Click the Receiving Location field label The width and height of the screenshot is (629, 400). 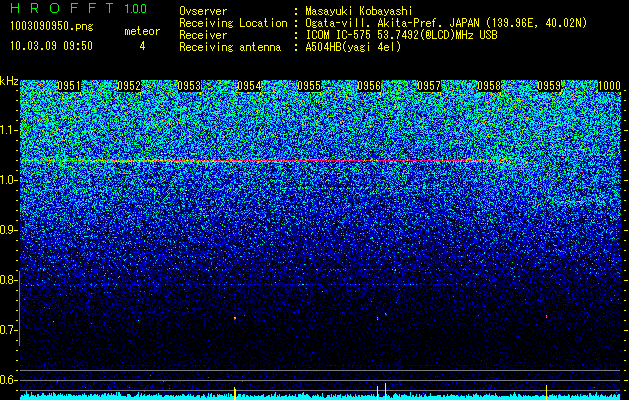tap(233, 23)
